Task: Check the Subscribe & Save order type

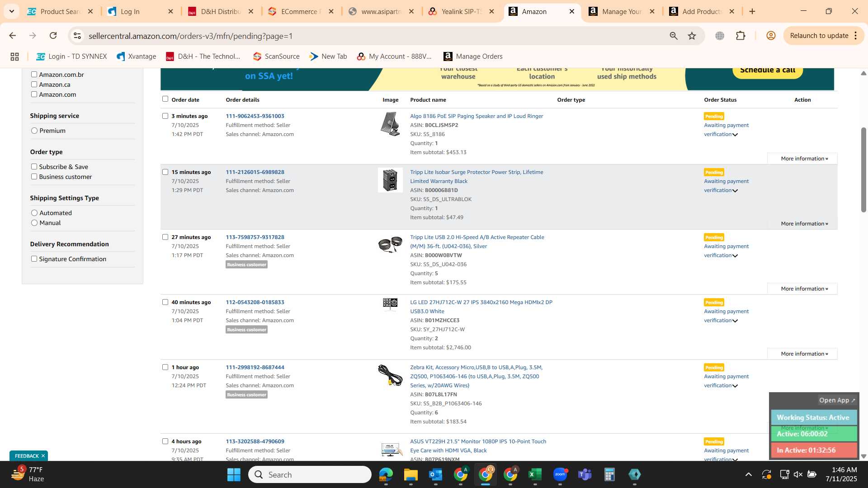Action: point(34,167)
